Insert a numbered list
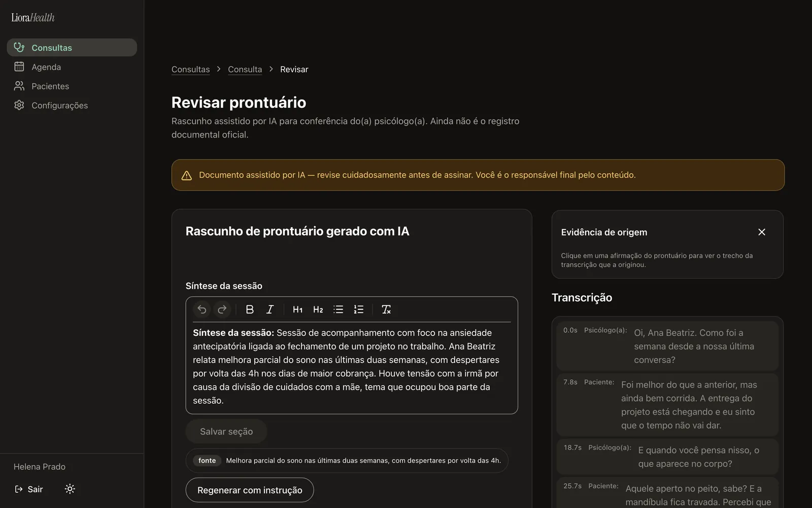The width and height of the screenshot is (812, 508). click(359, 309)
